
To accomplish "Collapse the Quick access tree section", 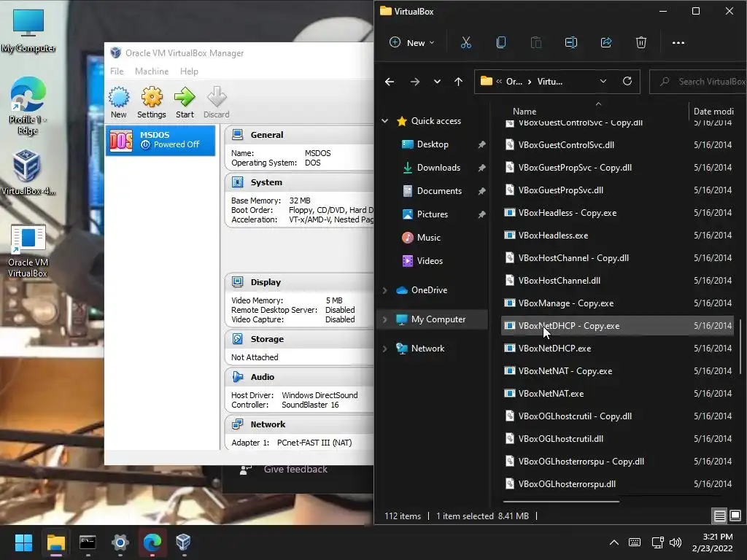I will 384,121.
